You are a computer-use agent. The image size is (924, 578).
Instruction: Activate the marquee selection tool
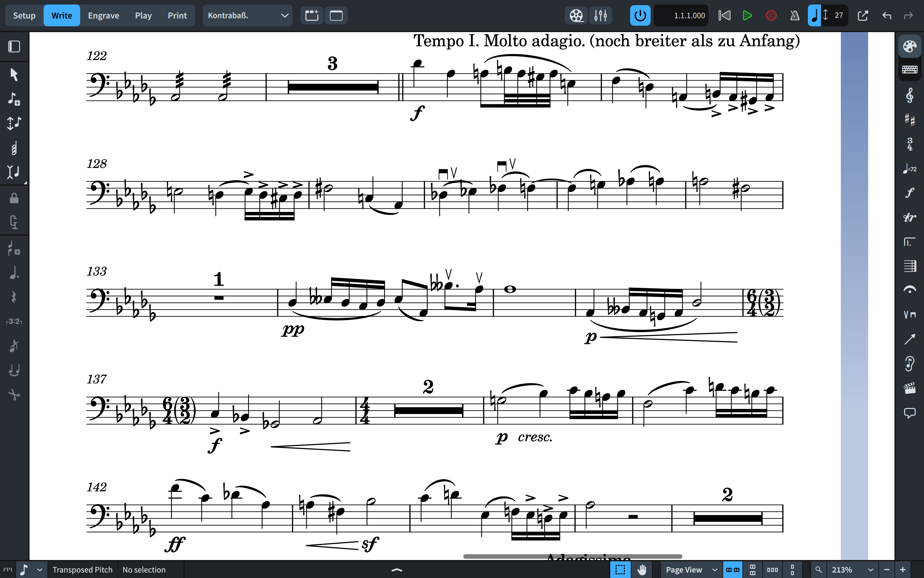[620, 570]
